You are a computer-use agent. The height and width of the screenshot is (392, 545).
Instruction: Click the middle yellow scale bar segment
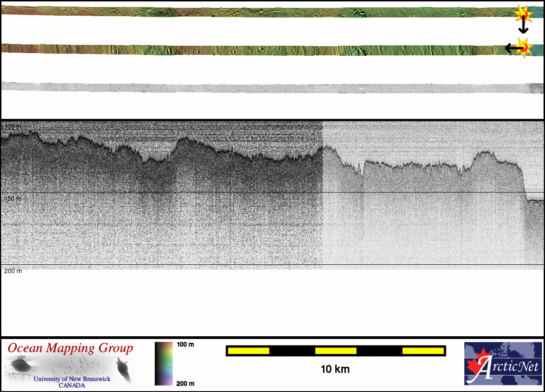336,351
